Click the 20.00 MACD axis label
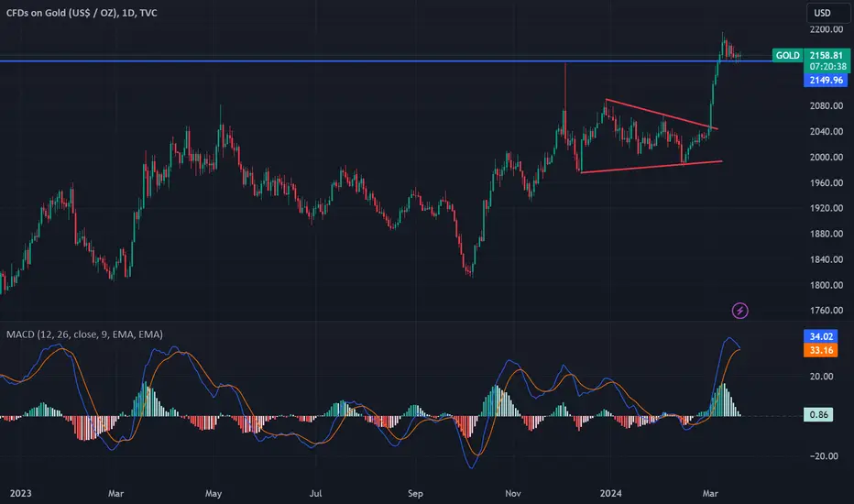 click(x=821, y=377)
